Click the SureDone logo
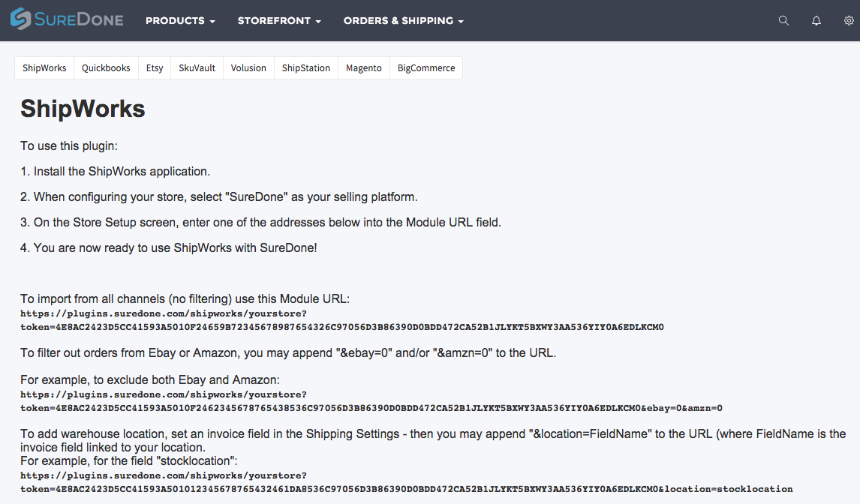860x504 pixels. [67, 19]
